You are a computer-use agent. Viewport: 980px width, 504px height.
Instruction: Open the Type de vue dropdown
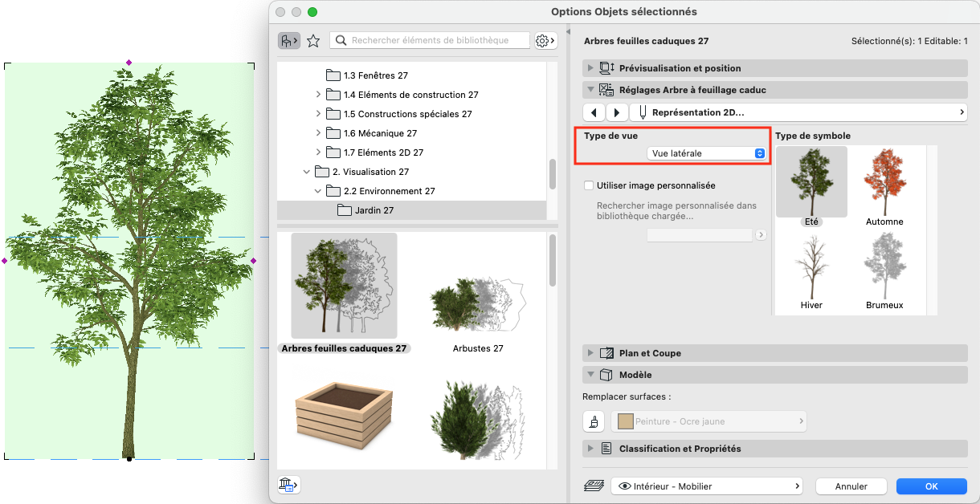pyautogui.click(x=707, y=153)
